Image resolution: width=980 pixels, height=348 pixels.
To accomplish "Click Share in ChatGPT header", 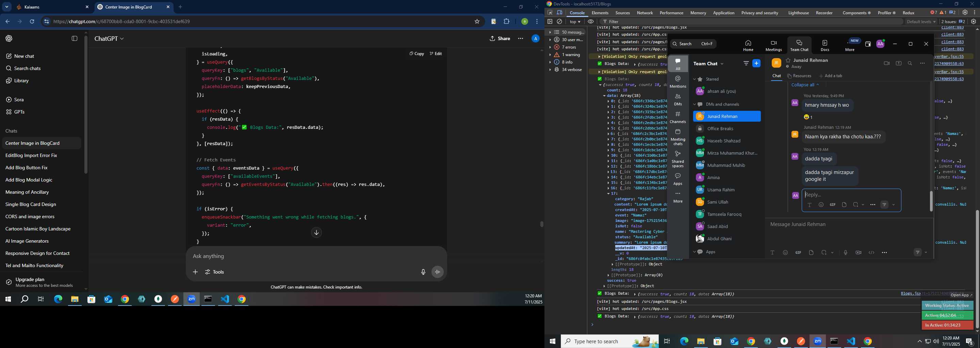I will (x=500, y=38).
